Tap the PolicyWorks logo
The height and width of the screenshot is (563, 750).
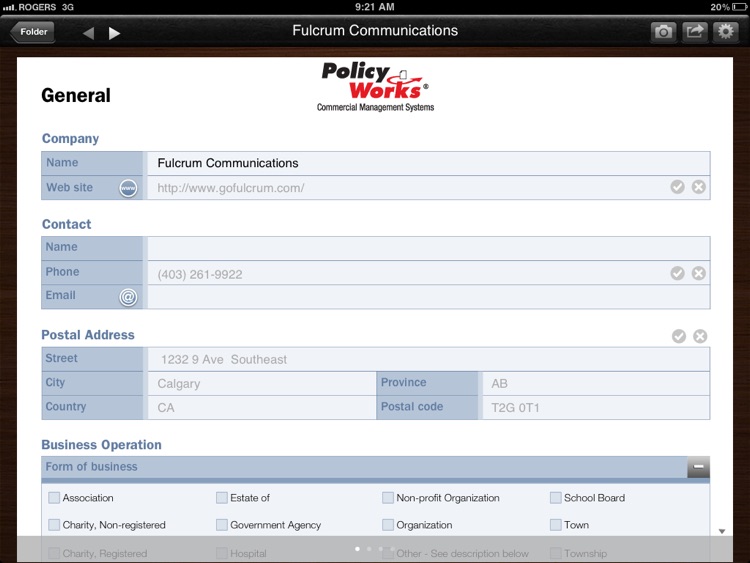[375, 87]
